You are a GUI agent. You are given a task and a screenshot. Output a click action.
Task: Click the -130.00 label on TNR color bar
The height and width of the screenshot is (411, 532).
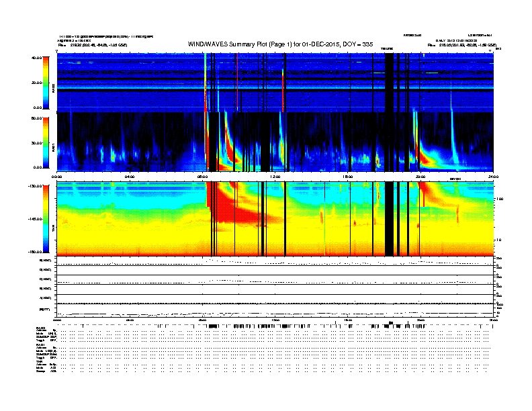pos(35,186)
